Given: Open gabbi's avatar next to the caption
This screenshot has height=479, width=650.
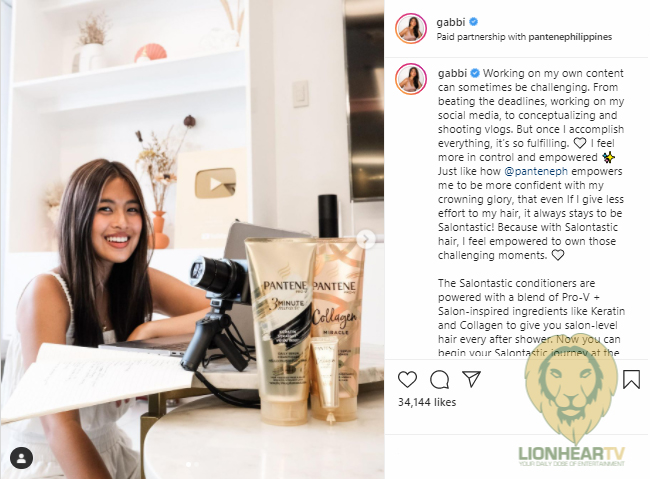Looking at the screenshot, I should click(411, 79).
